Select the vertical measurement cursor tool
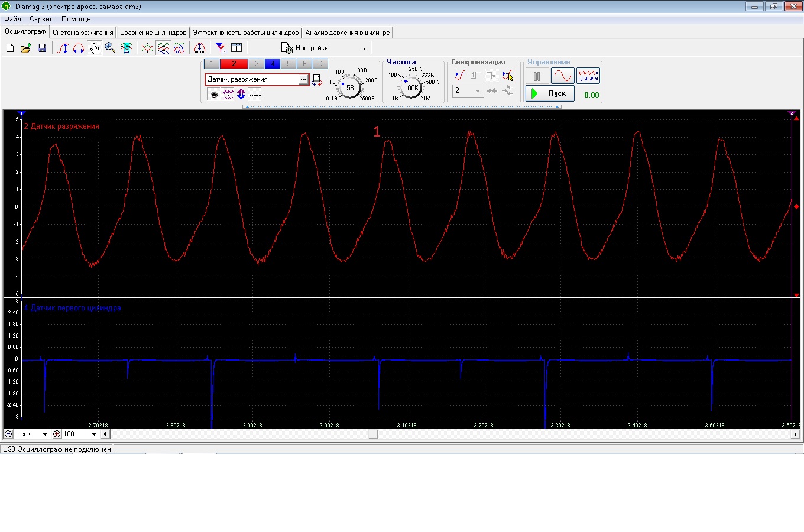 (x=62, y=48)
